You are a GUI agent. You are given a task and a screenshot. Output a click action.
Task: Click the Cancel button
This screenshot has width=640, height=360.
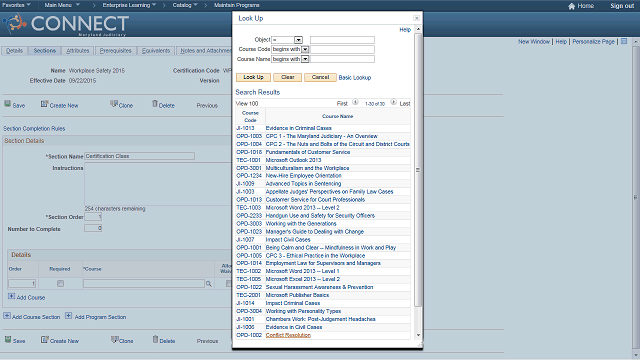tap(320, 77)
